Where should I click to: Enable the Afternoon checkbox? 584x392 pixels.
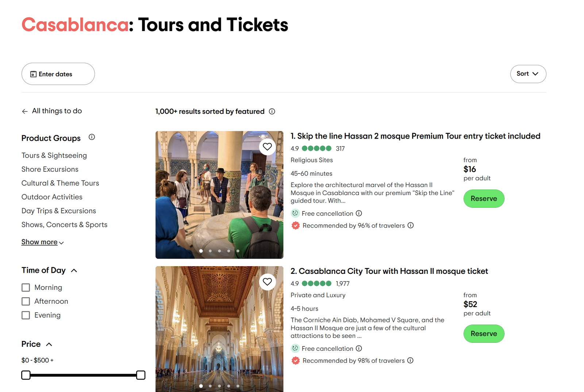click(26, 302)
